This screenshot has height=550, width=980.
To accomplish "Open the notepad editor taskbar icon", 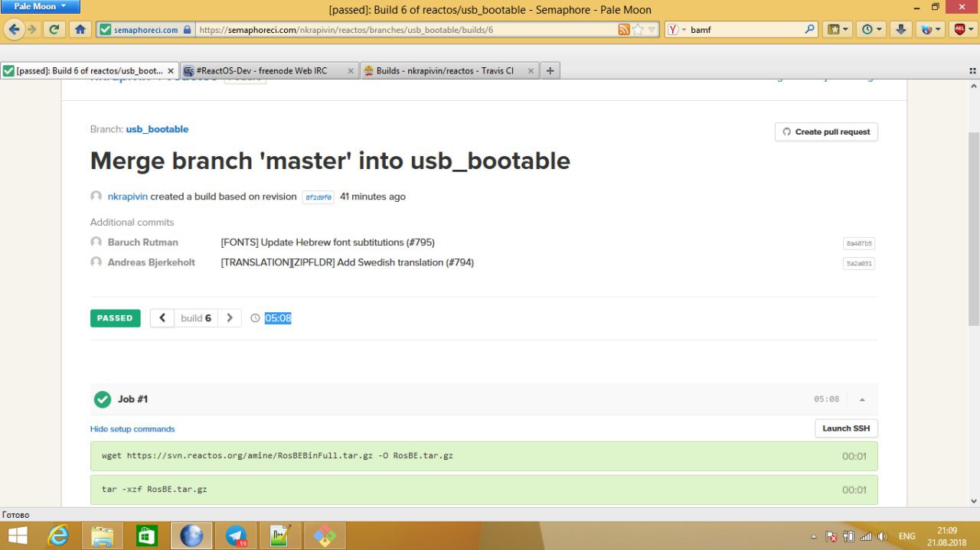I will pyautogui.click(x=280, y=535).
